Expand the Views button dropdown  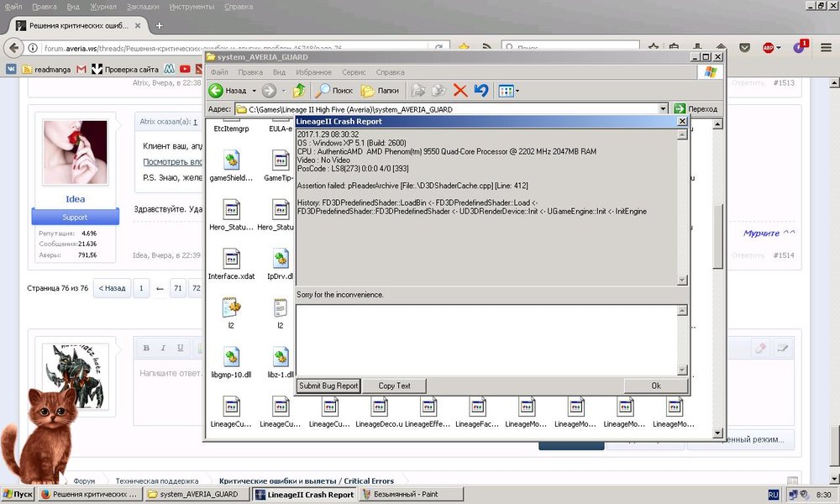point(517,91)
